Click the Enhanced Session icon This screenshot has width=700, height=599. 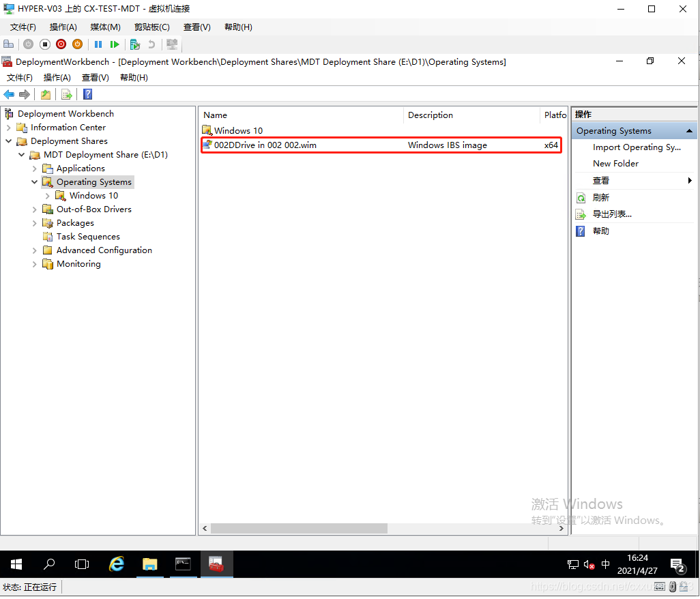coord(172,44)
